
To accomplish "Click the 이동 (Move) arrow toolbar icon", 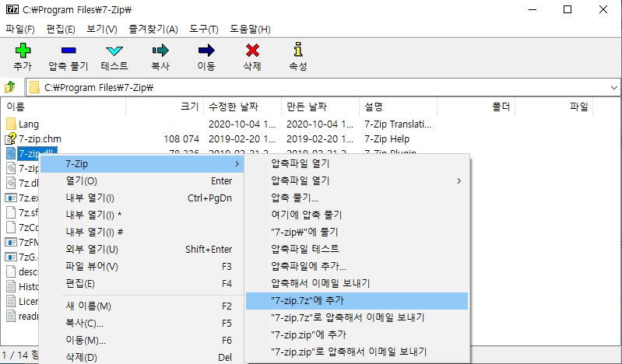I will coord(206,51).
